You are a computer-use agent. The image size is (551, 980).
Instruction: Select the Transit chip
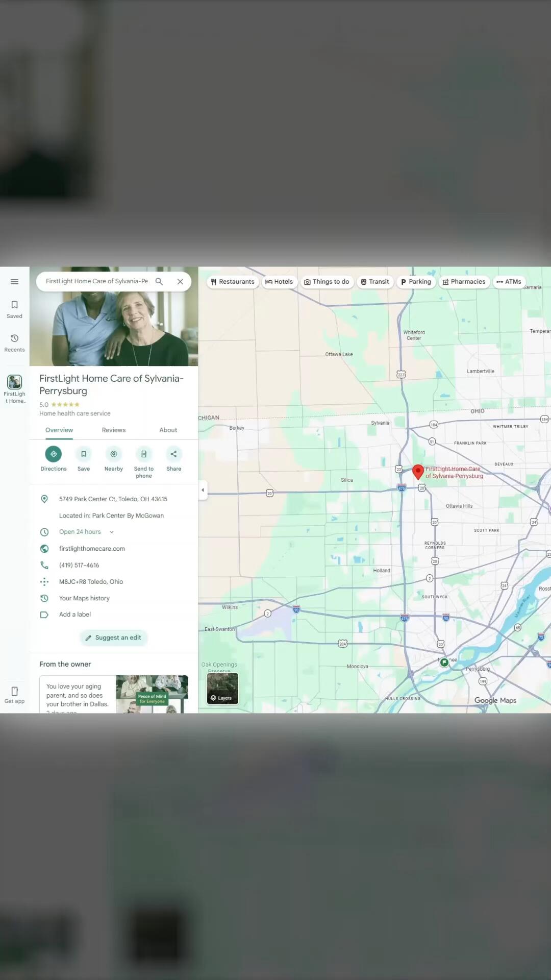point(374,282)
